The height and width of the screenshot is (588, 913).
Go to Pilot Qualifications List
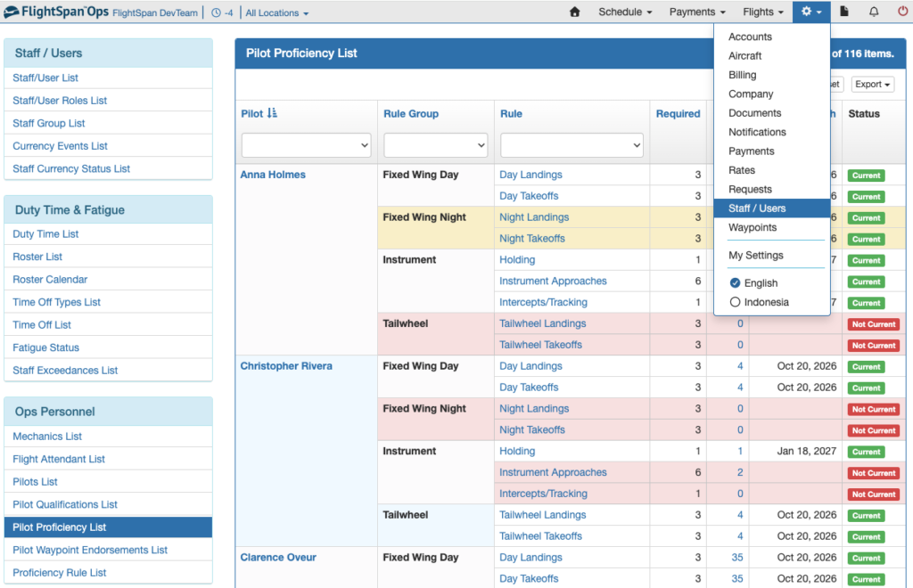(65, 504)
